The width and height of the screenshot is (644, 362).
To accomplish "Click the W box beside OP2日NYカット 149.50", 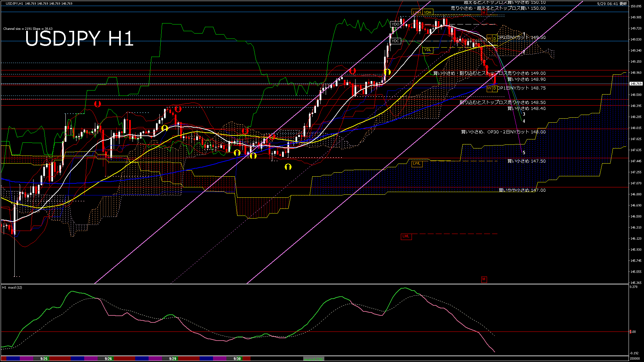I will [489, 39].
